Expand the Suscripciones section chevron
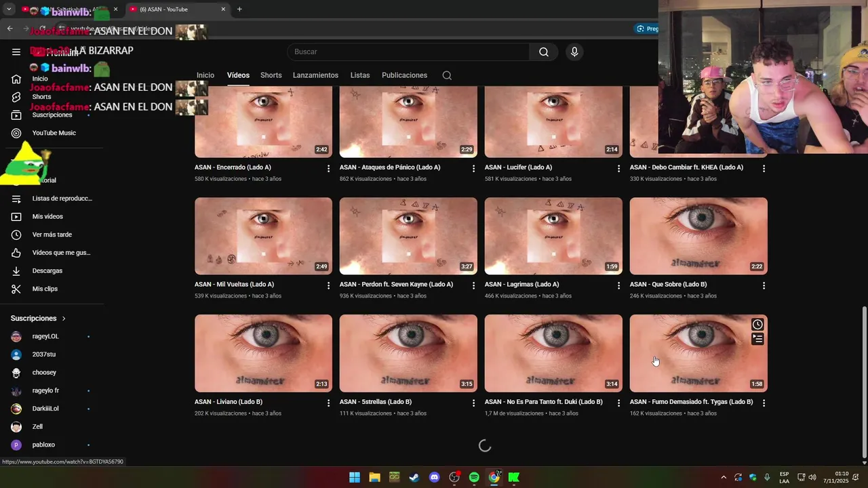Viewport: 868px width, 488px height. pos(64,319)
